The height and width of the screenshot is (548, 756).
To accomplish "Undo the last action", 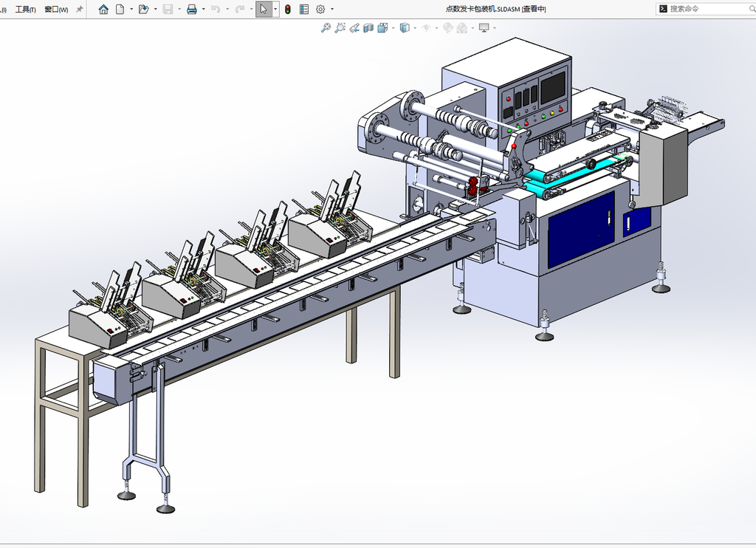I will pos(216,9).
